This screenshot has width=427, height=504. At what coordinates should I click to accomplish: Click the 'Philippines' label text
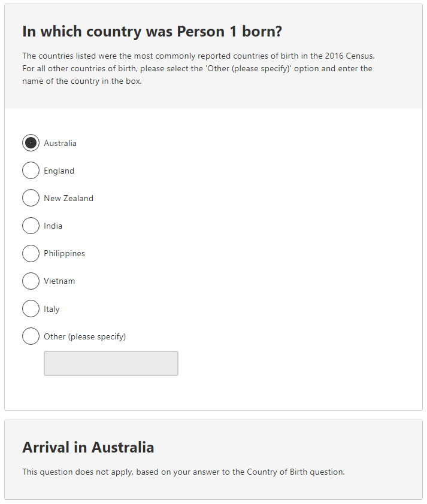(x=63, y=253)
